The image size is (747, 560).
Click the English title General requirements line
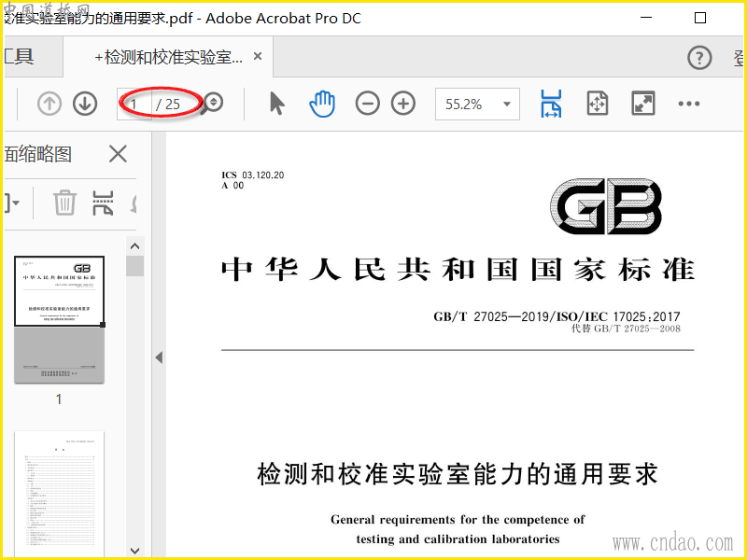(458, 520)
